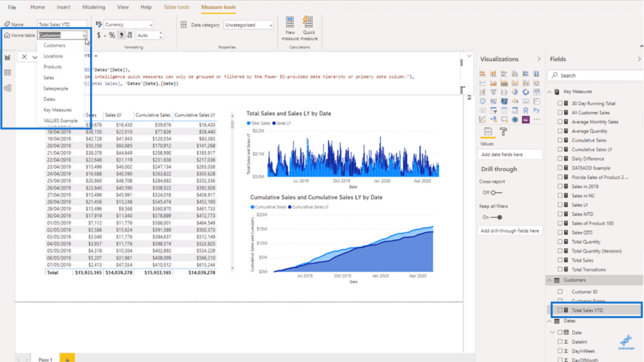Open the Modeling ribbon tab

click(x=94, y=7)
